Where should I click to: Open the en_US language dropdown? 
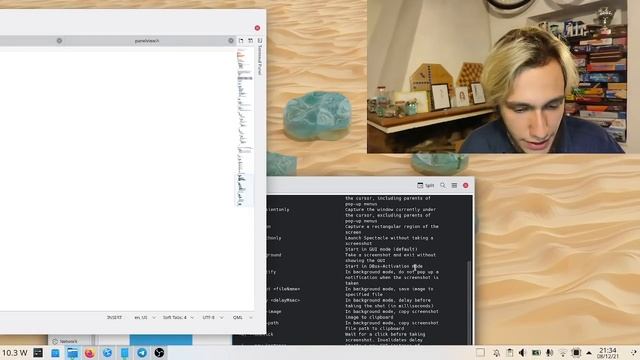145,318
